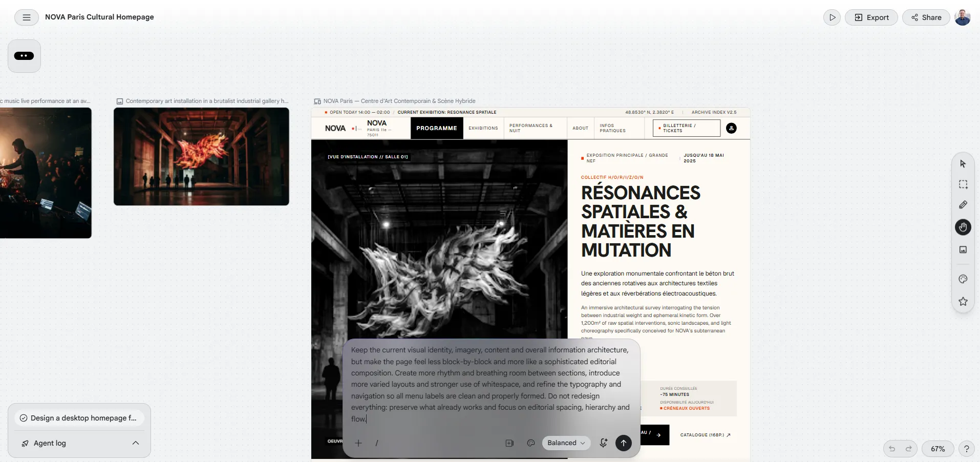Open the 'Design a desktop homepage f...' task
The width and height of the screenshot is (980, 462).
coord(79,418)
